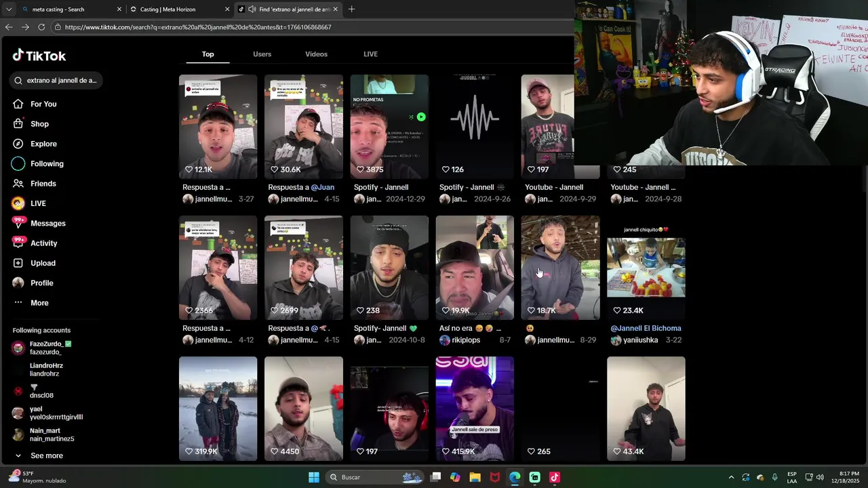The height and width of the screenshot is (488, 868).
Task: Open NO PROMETAS video with 3875 likes
Action: click(389, 126)
